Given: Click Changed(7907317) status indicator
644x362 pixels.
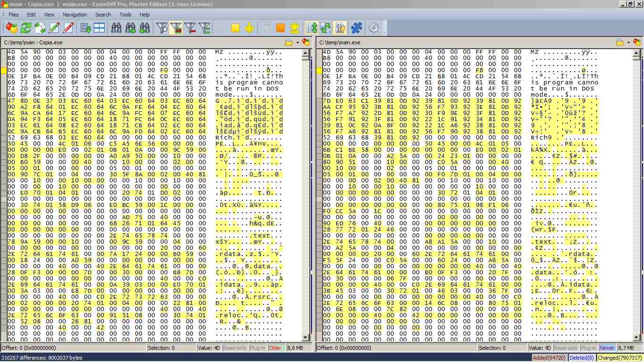Looking at the screenshot, I should click(x=620, y=358).
